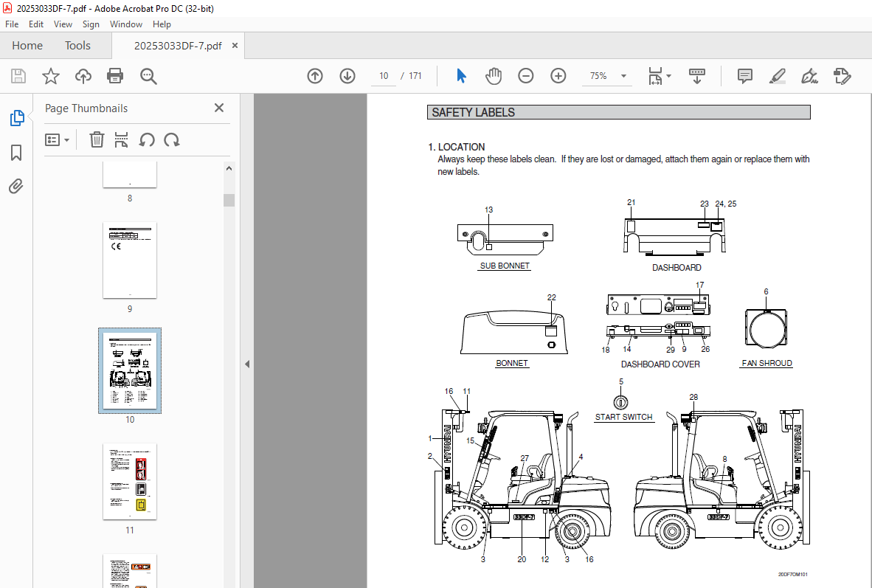This screenshot has width=872, height=588.
Task: Click the Page Thumbnails panel title
Action: point(86,108)
